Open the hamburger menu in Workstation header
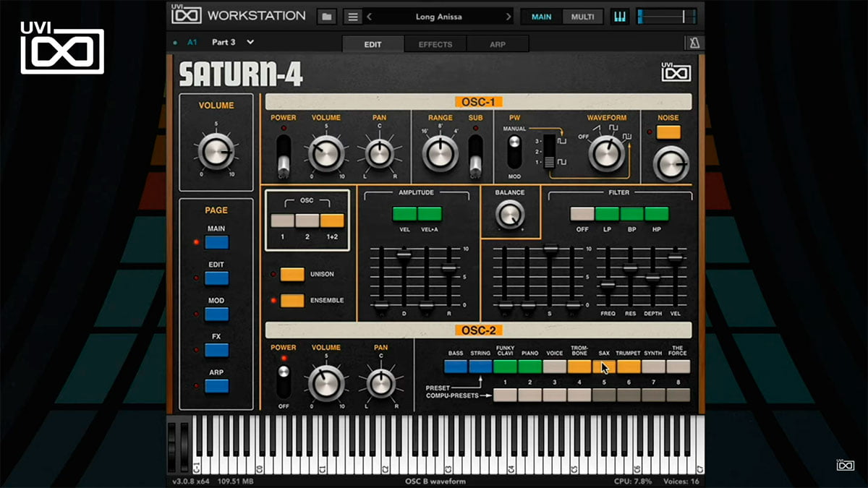The height and width of the screenshot is (488, 868). (352, 16)
